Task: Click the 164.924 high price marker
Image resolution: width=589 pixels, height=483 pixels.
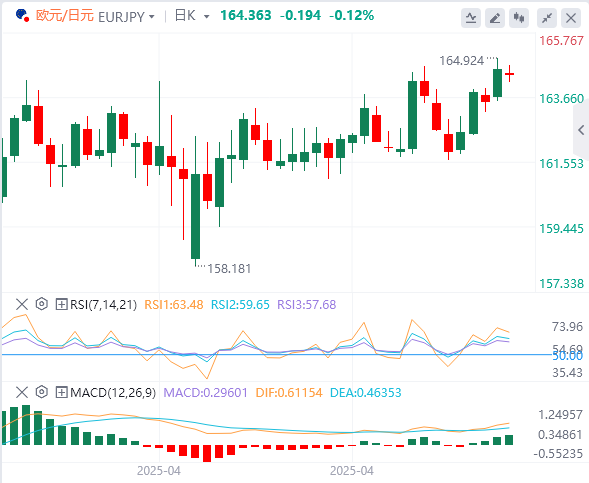Action: 462,61
